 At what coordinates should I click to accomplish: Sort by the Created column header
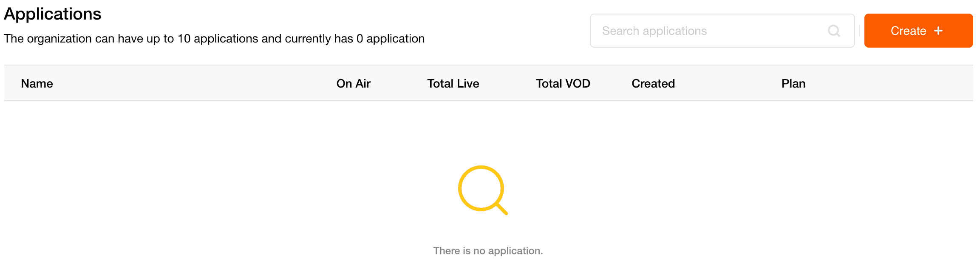(653, 83)
